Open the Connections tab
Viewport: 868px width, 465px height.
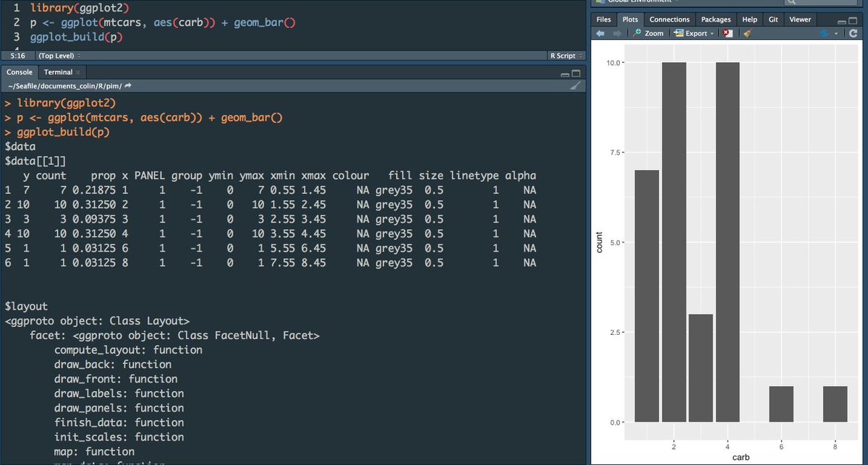[x=670, y=20]
